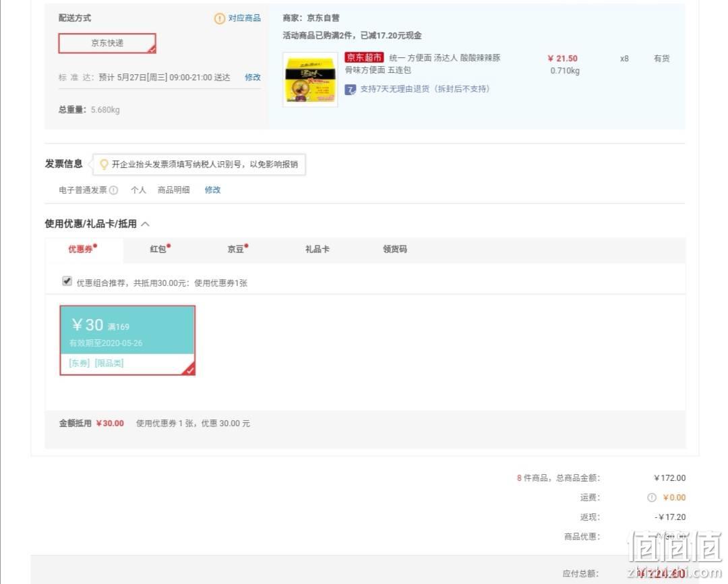The width and height of the screenshot is (728, 584).
Task: Select 京东快递 delivery option
Action: 107,43
